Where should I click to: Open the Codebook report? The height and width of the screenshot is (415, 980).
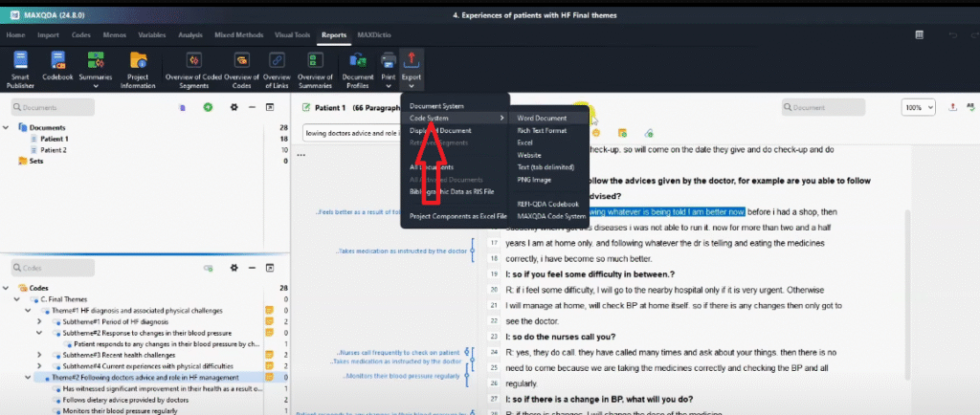[57, 66]
